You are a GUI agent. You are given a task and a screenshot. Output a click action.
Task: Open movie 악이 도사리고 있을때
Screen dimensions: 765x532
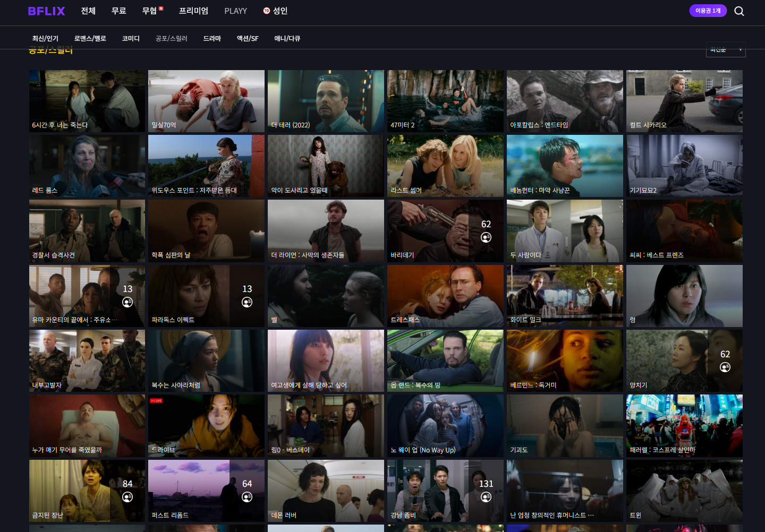[x=326, y=166]
